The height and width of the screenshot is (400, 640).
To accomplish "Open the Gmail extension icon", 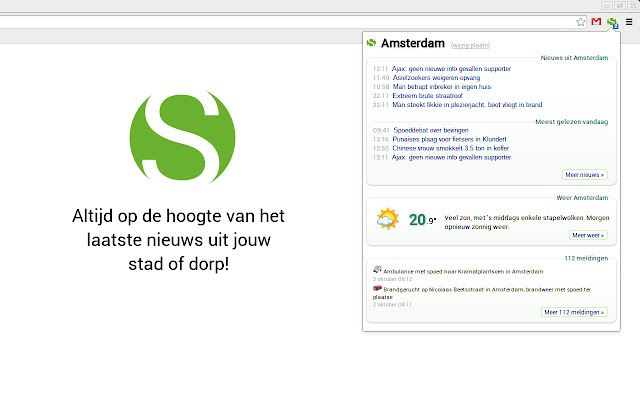I will [596, 22].
